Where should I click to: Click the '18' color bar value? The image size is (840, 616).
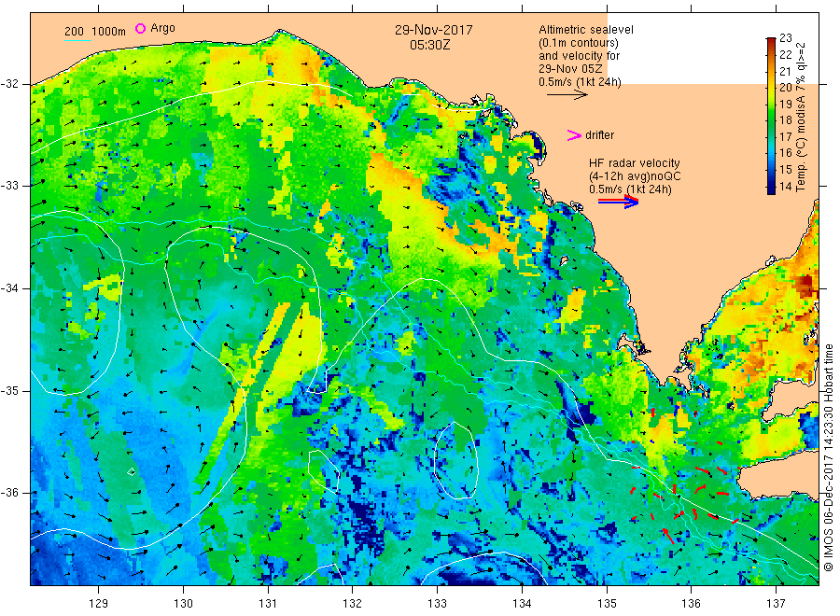point(785,120)
